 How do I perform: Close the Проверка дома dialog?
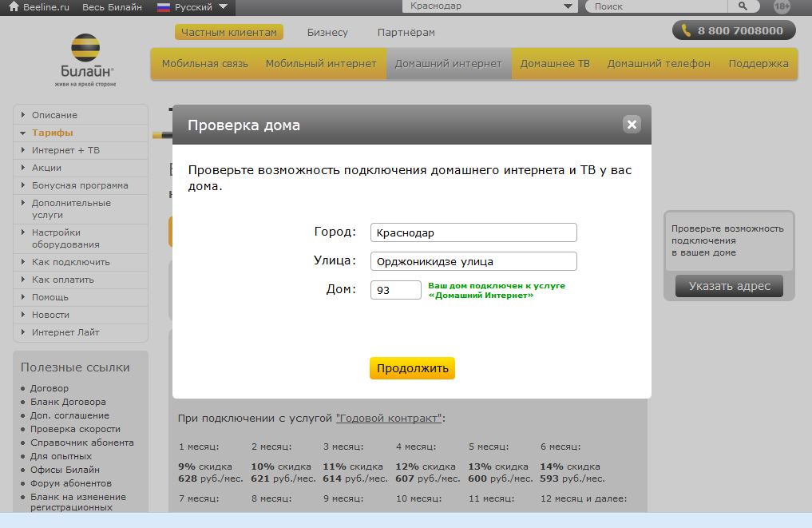[x=632, y=125]
